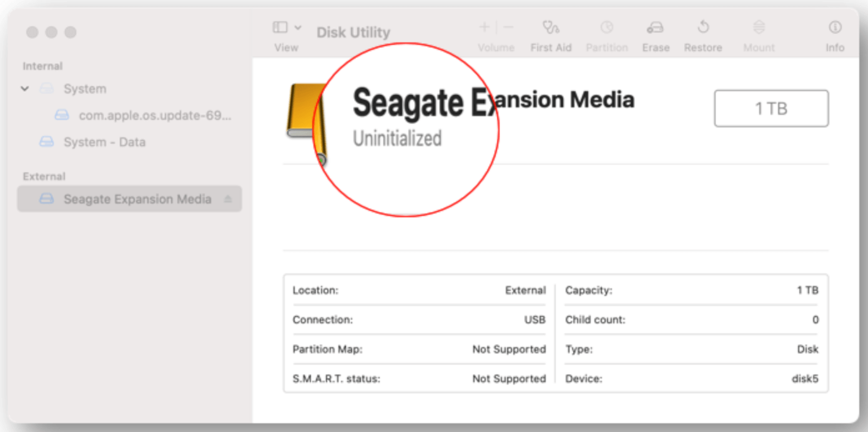868x432 pixels.
Task: Click the Disk Utility title text
Action: coord(353,32)
